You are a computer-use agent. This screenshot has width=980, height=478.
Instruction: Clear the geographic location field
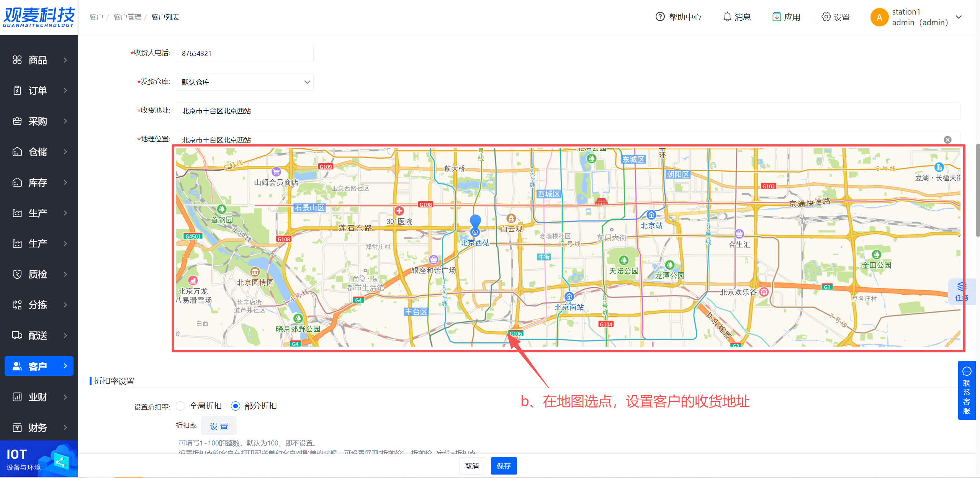[947, 140]
